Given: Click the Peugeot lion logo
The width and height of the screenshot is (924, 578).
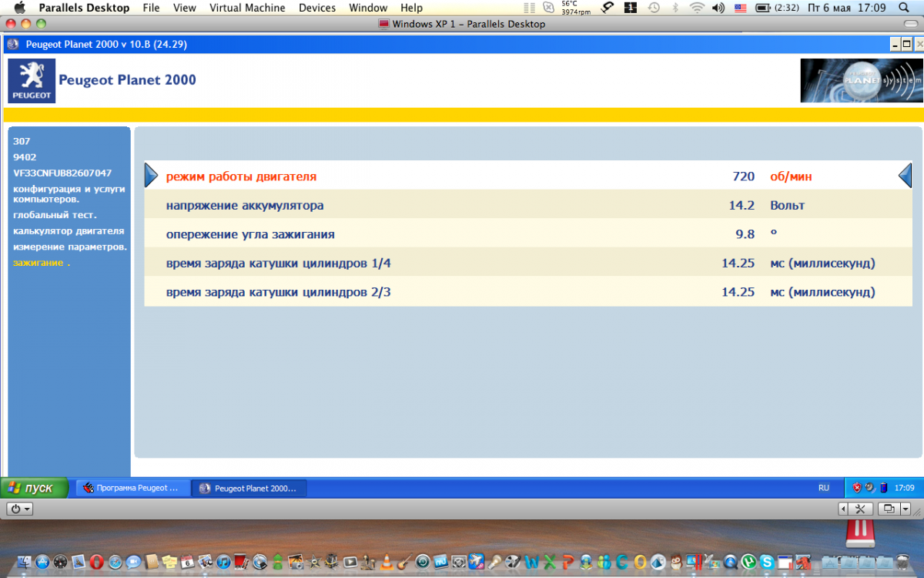Looking at the screenshot, I should 32,81.
